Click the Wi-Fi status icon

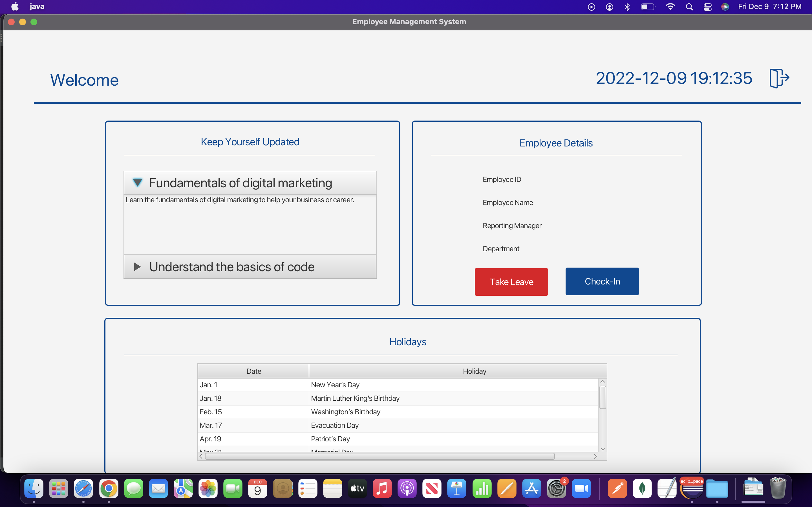(670, 7)
